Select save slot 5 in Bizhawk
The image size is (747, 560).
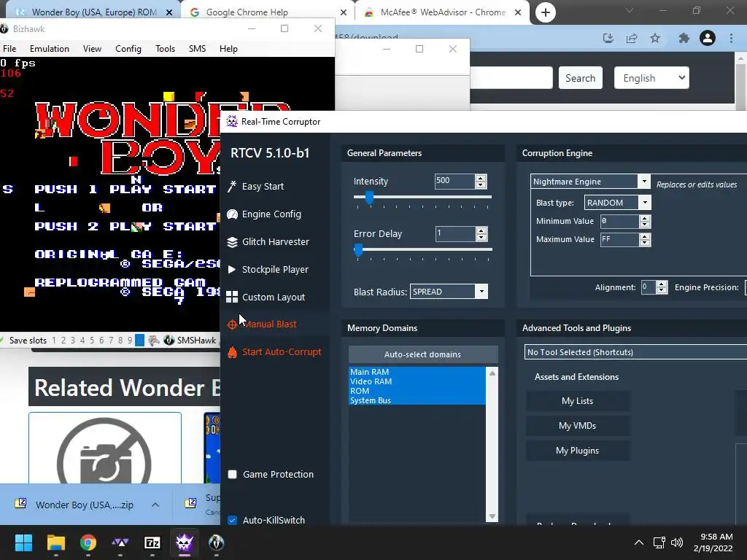point(91,341)
